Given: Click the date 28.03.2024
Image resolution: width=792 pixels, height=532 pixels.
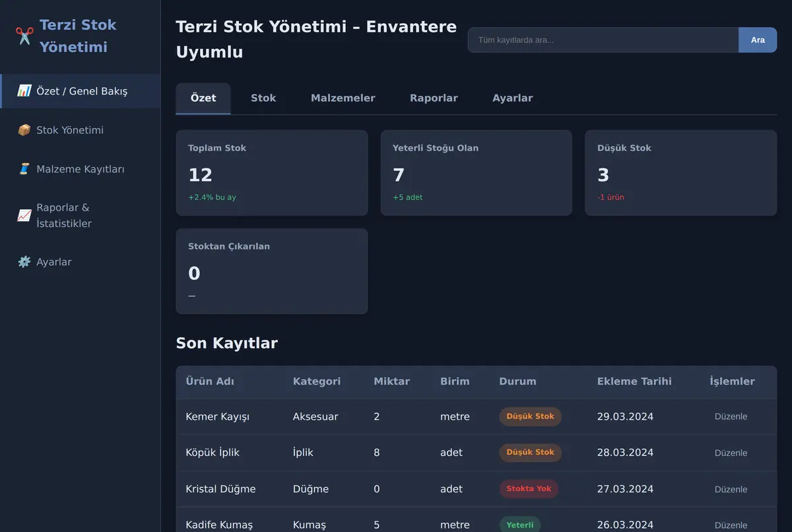Looking at the screenshot, I should pyautogui.click(x=626, y=453).
